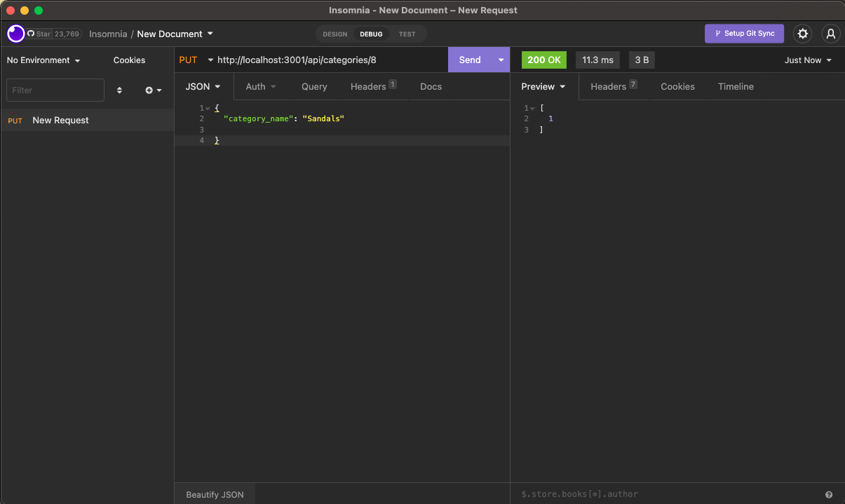Switch to the response Timeline tab
Image resolution: width=845 pixels, height=504 pixels.
coord(735,86)
